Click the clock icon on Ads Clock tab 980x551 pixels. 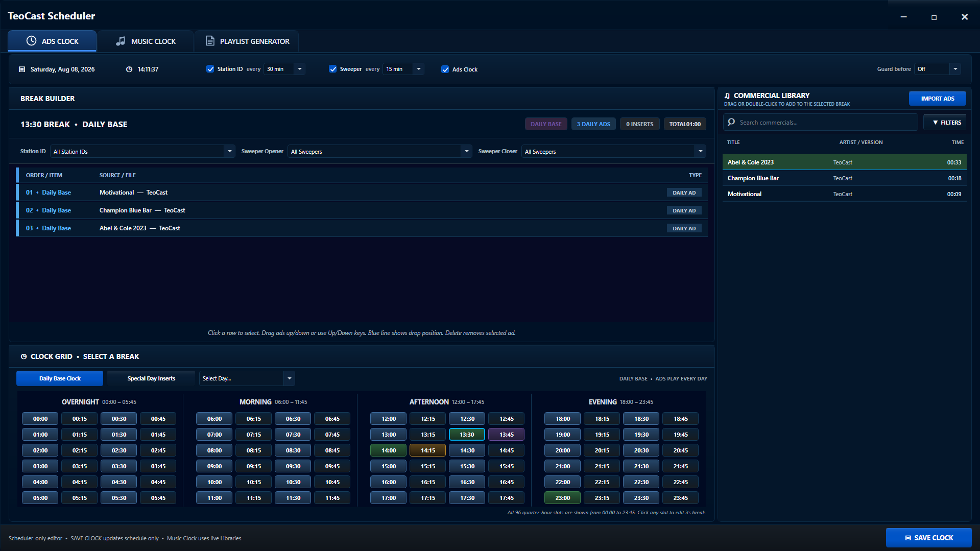[32, 41]
